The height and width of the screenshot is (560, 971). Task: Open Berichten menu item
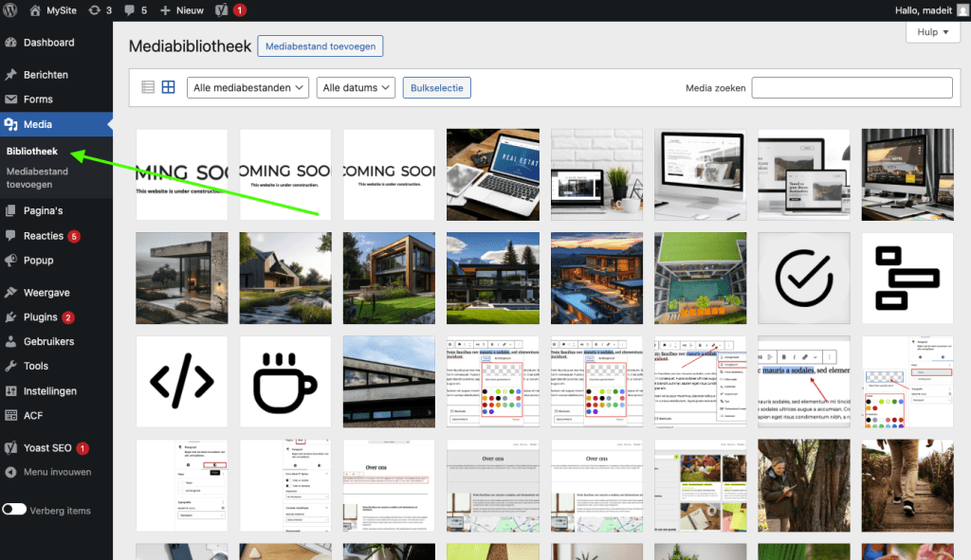[56, 74]
